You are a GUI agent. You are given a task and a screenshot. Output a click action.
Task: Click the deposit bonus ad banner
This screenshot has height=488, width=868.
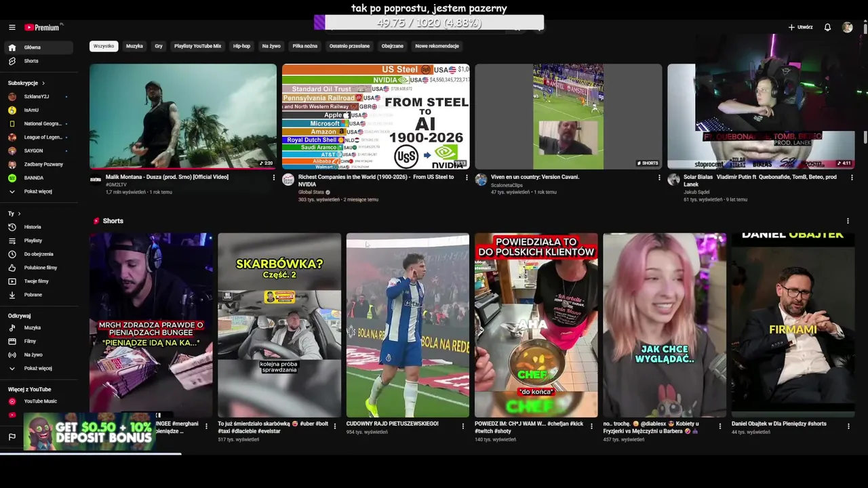coord(89,432)
